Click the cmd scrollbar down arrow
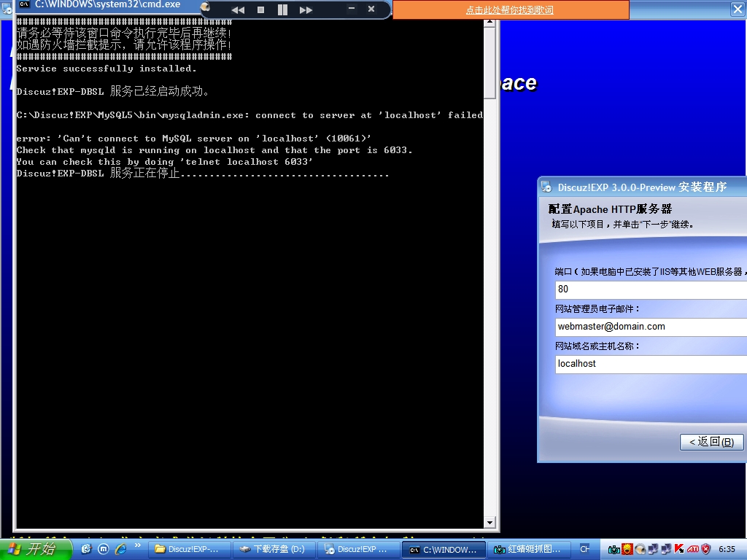The image size is (747, 560). pos(489,522)
